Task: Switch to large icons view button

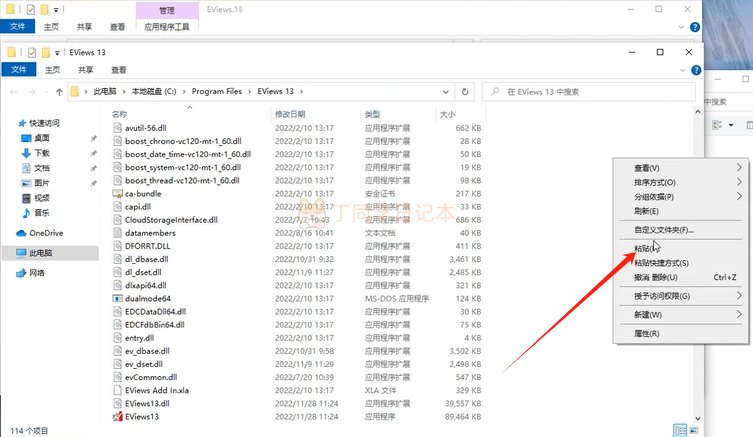Action: [x=694, y=430]
